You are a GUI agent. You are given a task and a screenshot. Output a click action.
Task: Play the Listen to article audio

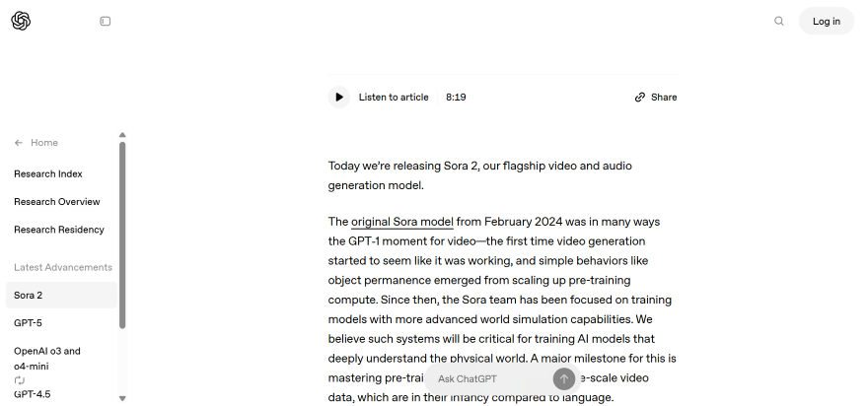click(339, 98)
